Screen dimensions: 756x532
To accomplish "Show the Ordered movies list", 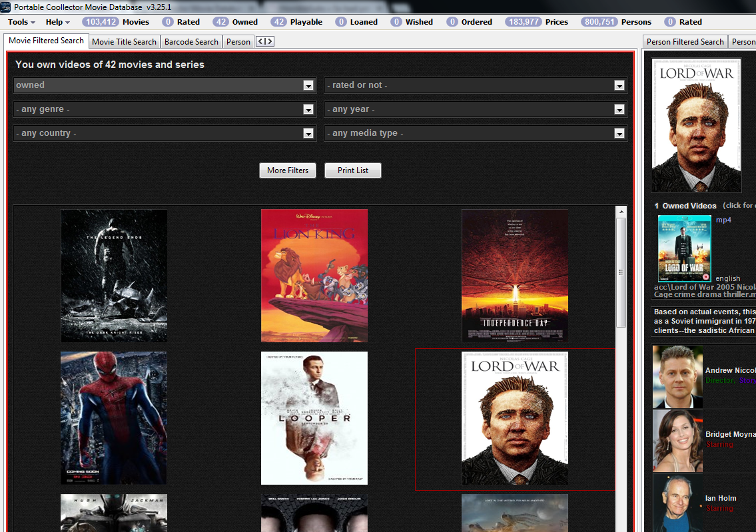I will (x=469, y=22).
